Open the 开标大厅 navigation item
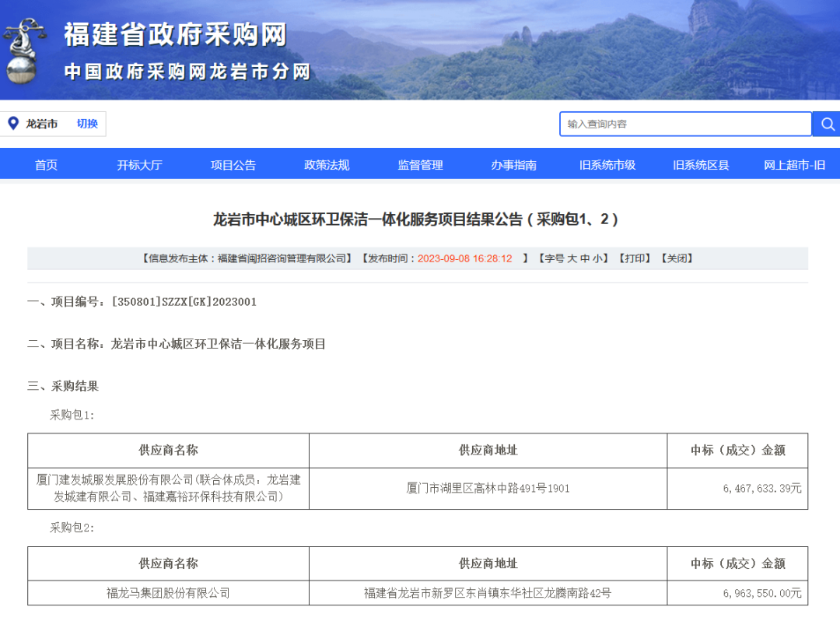The width and height of the screenshot is (840, 621). pyautogui.click(x=140, y=165)
